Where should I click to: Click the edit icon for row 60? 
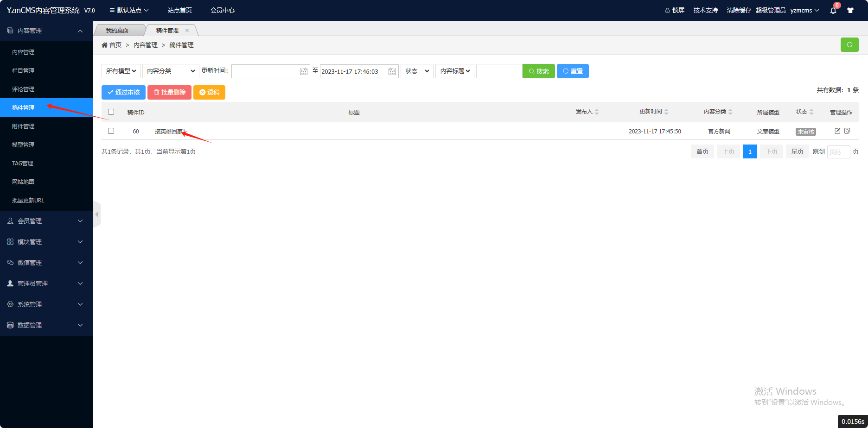click(837, 131)
